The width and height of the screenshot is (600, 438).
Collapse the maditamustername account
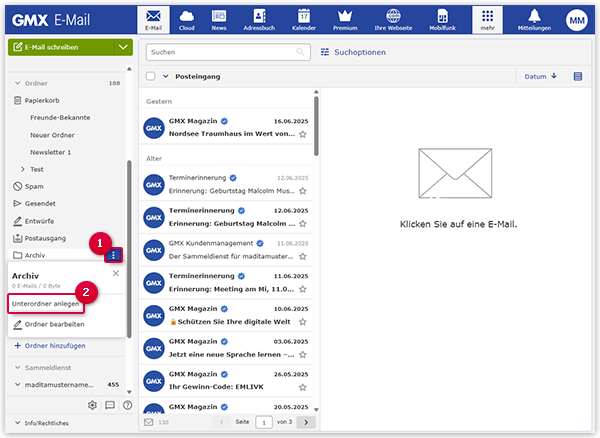tap(18, 385)
